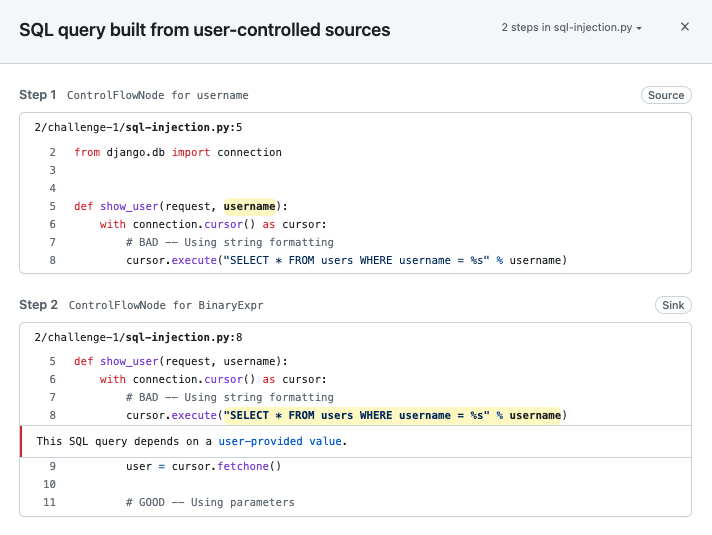Close the SQL query alert dialog
Image resolution: width=712 pixels, height=535 pixels.
tap(685, 27)
